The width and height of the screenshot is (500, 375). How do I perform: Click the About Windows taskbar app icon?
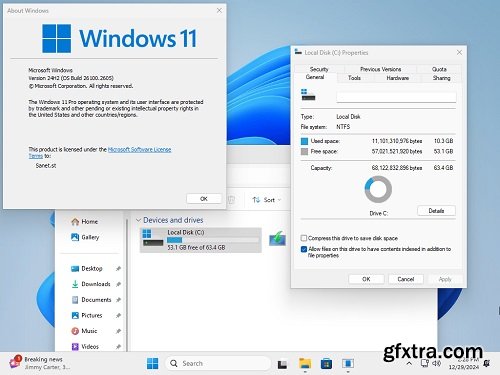point(348,363)
